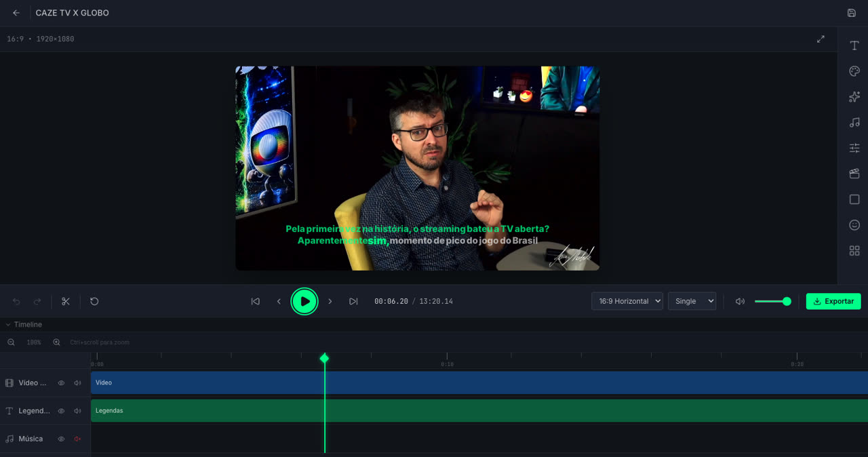This screenshot has height=457, width=868.
Task: Open the Text tool panel
Action: 854,45
